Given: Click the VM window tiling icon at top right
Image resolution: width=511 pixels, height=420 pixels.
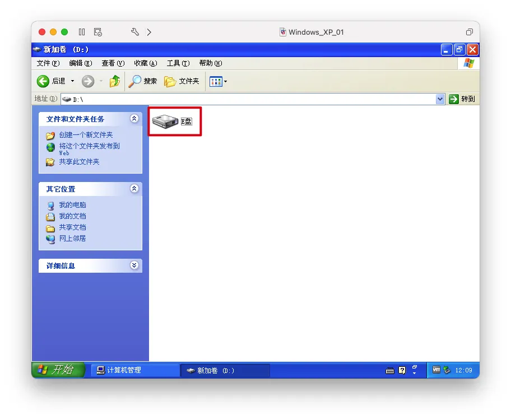Looking at the screenshot, I should (470, 32).
